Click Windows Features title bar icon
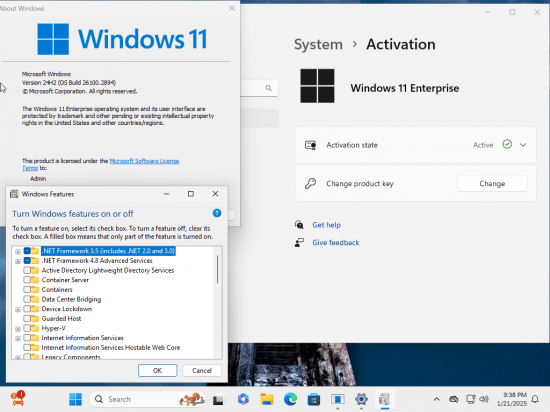 [14, 194]
